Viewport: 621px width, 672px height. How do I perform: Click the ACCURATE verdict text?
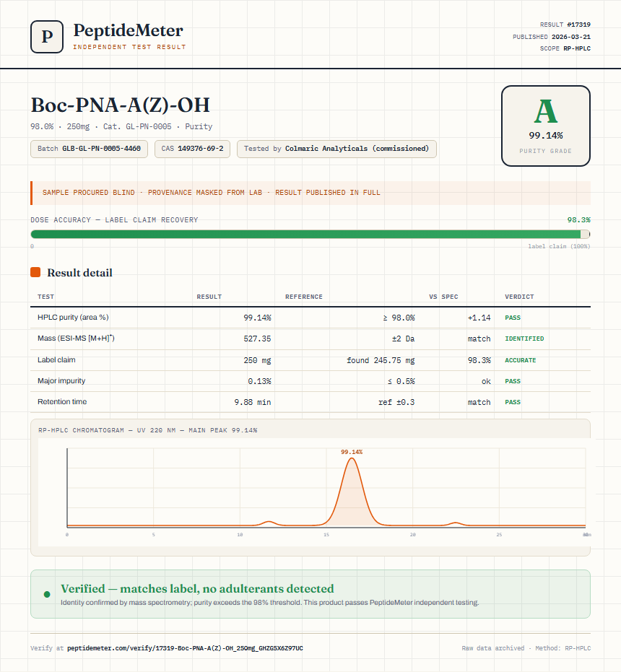520,360
